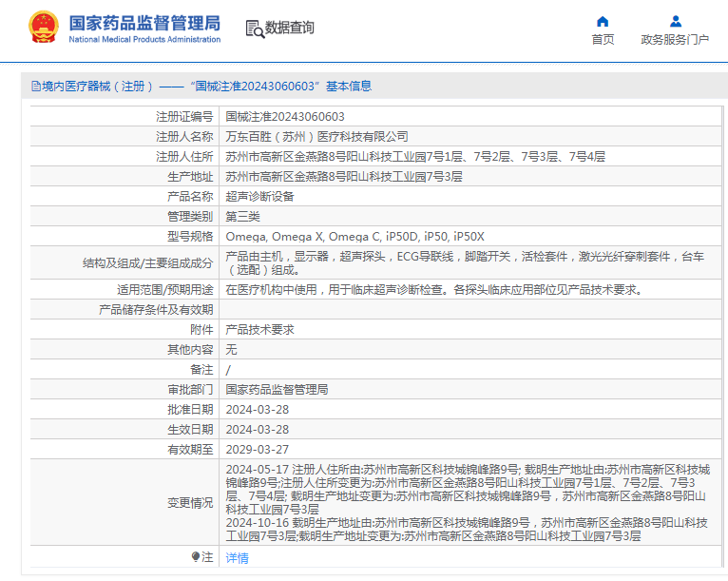The height and width of the screenshot is (581, 728).
Task: Click the 数据查询 magnifier icon
Action: (254, 29)
